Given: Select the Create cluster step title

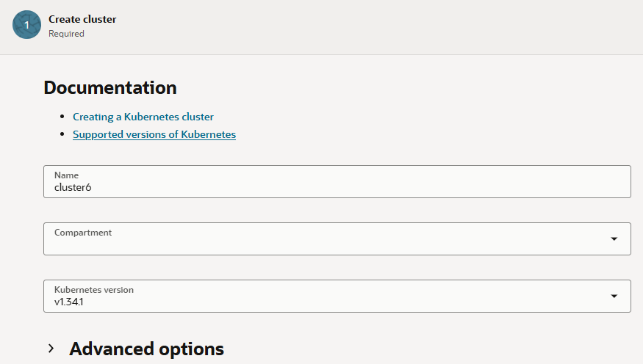Looking at the screenshot, I should [x=82, y=19].
